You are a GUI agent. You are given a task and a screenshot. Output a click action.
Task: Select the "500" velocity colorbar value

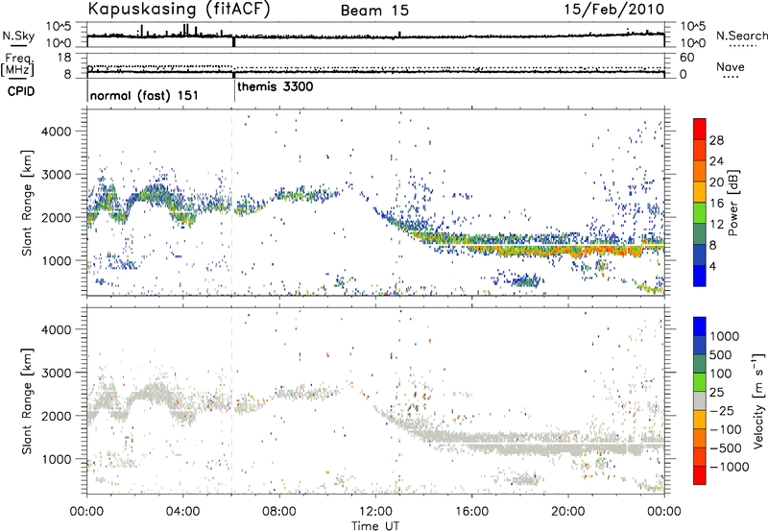(x=721, y=355)
